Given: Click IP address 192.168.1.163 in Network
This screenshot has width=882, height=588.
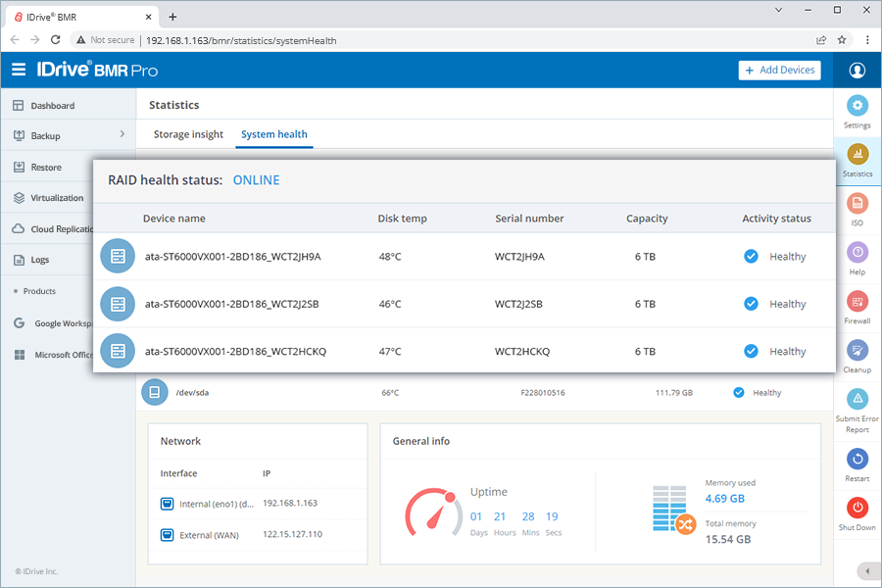Looking at the screenshot, I should pos(290,503).
